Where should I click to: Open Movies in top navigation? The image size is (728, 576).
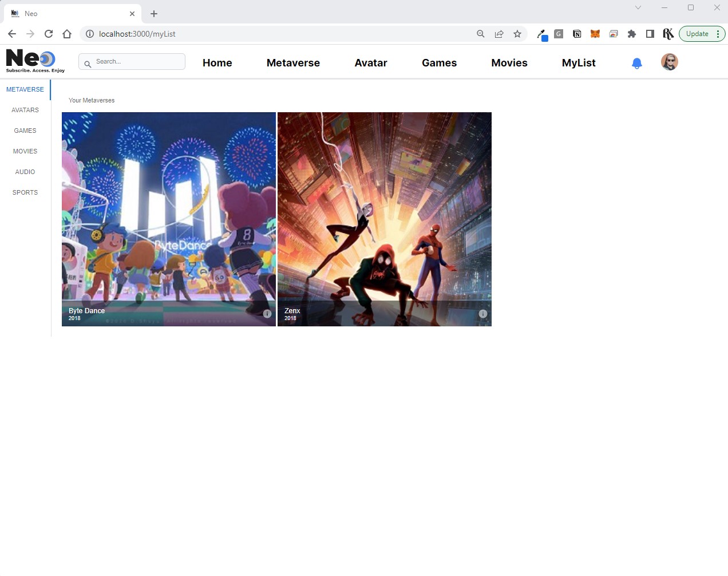click(x=509, y=63)
